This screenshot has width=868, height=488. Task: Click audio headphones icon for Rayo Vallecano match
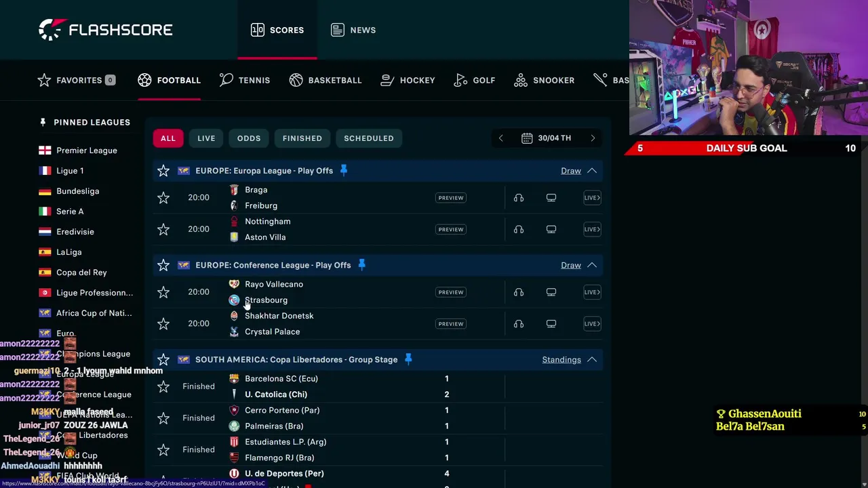point(519,292)
